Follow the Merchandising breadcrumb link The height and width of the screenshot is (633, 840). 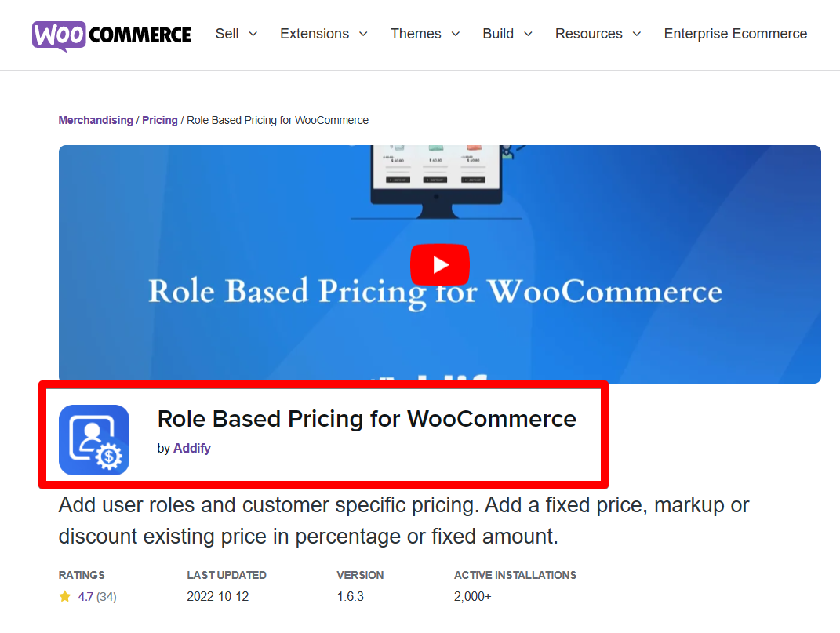click(96, 120)
